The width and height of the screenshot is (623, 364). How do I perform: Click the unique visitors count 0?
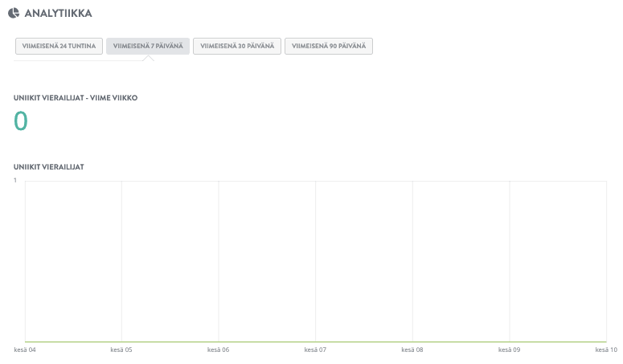(x=21, y=121)
